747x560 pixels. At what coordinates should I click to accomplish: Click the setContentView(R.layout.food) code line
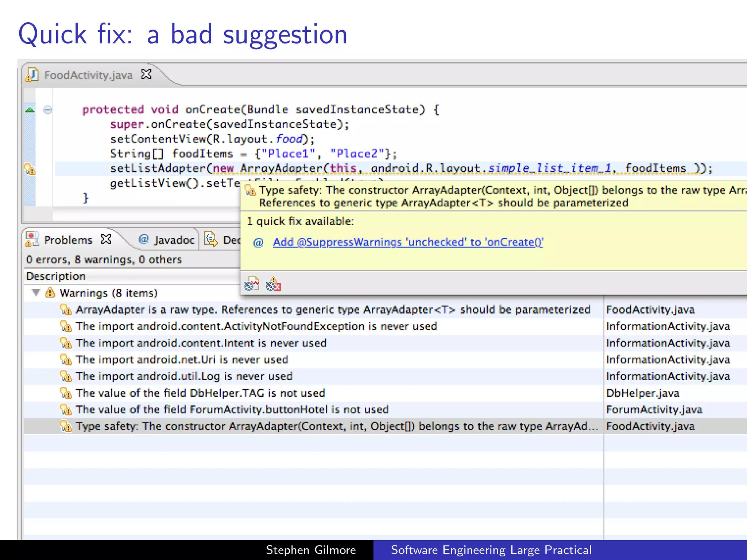[212, 139]
